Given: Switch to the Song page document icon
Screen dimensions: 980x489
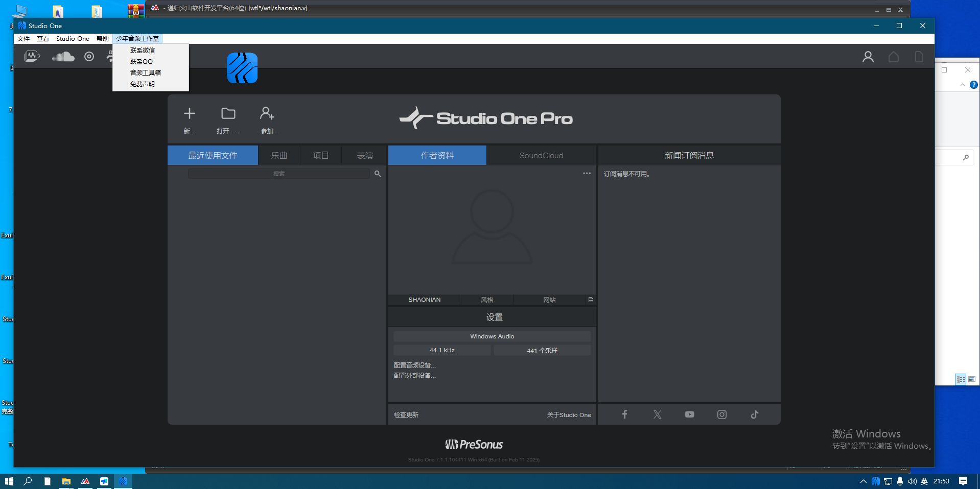Looking at the screenshot, I should (x=919, y=57).
